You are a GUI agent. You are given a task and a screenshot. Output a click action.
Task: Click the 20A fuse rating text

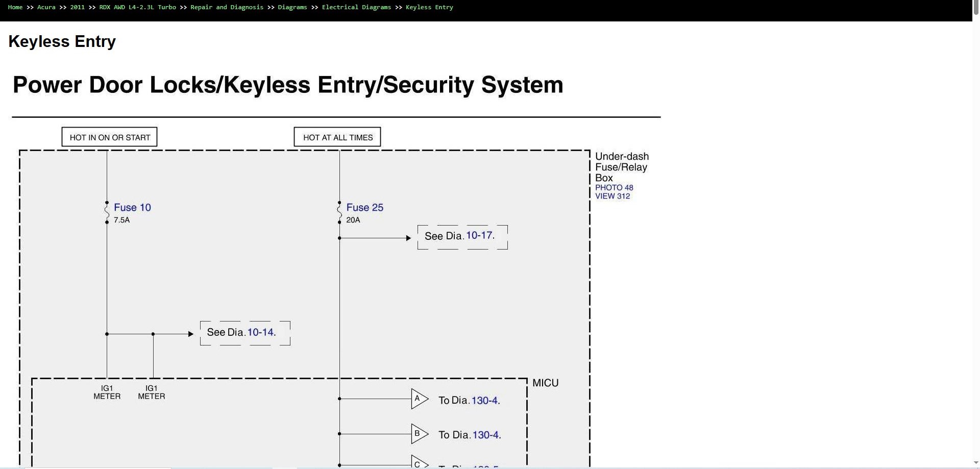353,220
